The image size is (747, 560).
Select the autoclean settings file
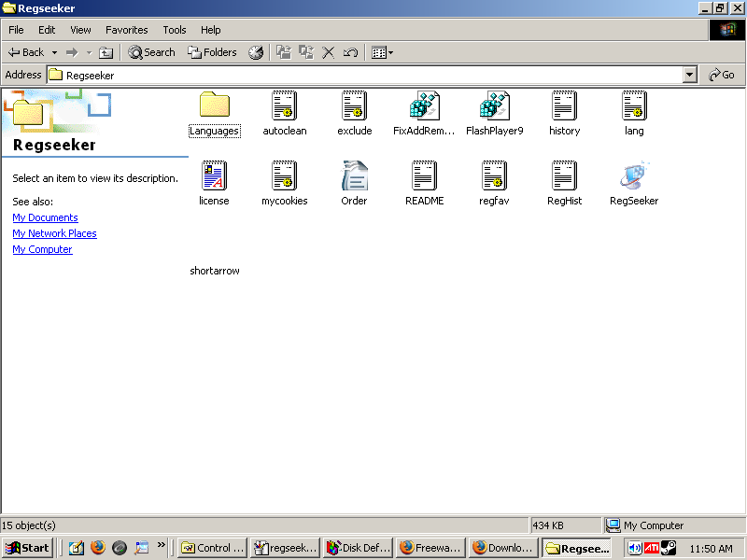click(284, 105)
